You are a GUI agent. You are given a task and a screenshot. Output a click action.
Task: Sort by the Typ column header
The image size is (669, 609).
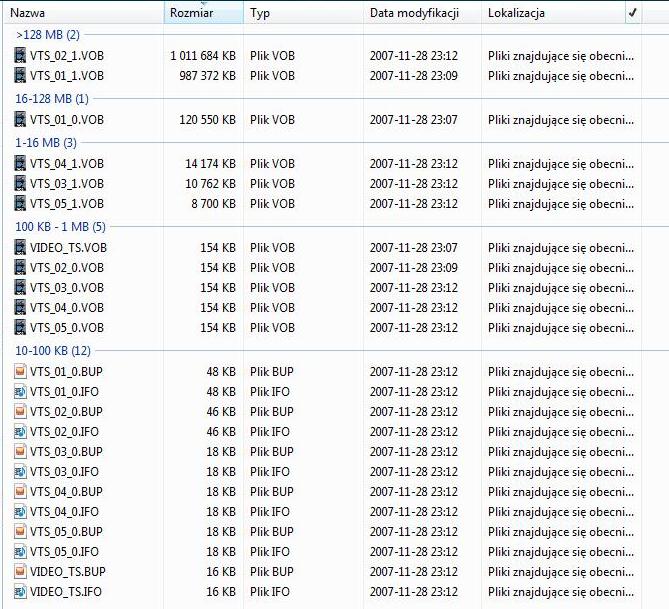pos(303,13)
